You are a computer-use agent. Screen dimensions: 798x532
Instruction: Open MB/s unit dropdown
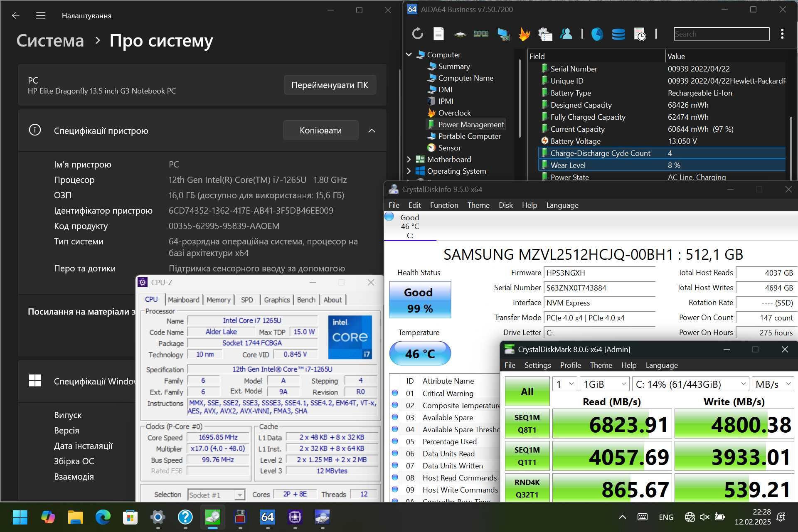(773, 384)
